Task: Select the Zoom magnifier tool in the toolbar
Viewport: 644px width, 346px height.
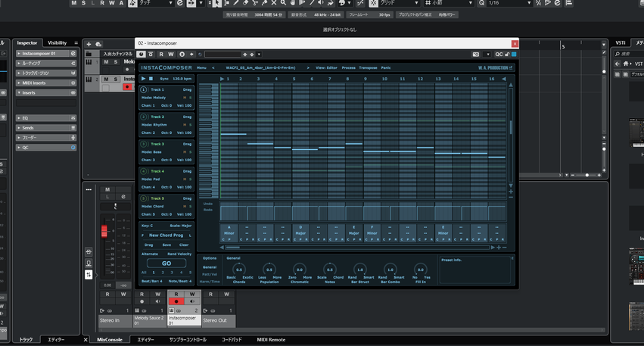Action: [283, 3]
